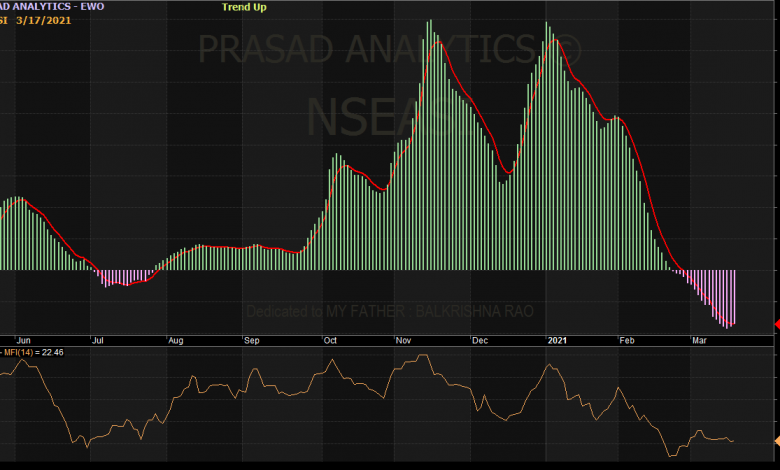
Task: Select the MFI(14) = 22.46 indicator label
Action: tap(34, 352)
